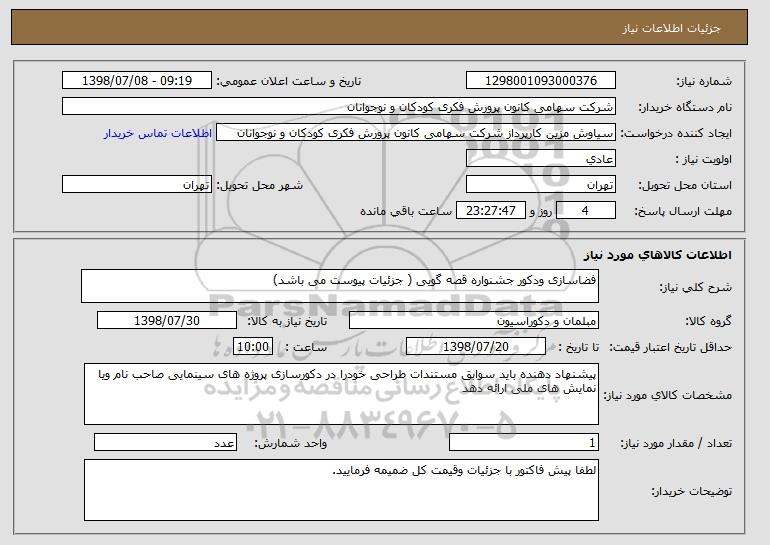
Task: Select the نام دستگاه خریدار field
Action: (339, 107)
